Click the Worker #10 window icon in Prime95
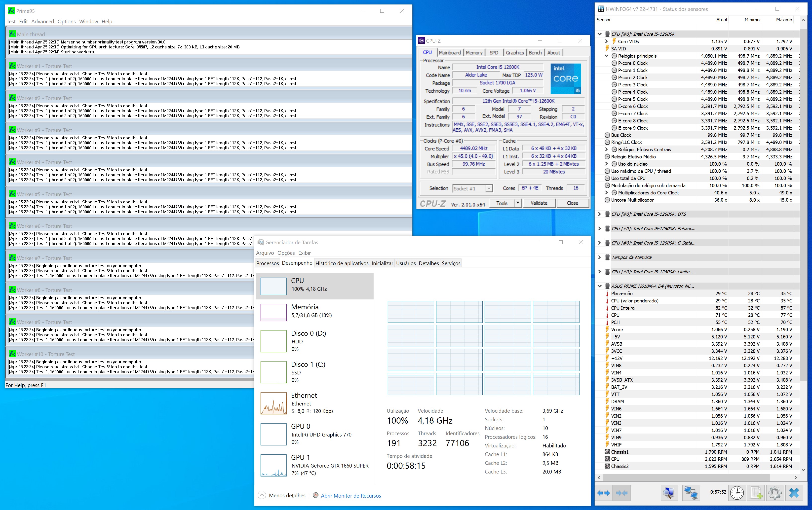The height and width of the screenshot is (510, 812). pyautogui.click(x=12, y=354)
